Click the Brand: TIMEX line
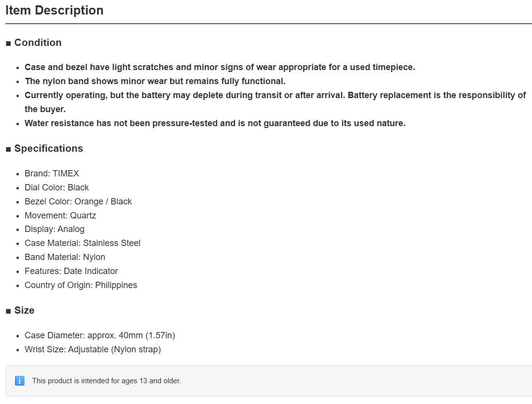 click(52, 173)
